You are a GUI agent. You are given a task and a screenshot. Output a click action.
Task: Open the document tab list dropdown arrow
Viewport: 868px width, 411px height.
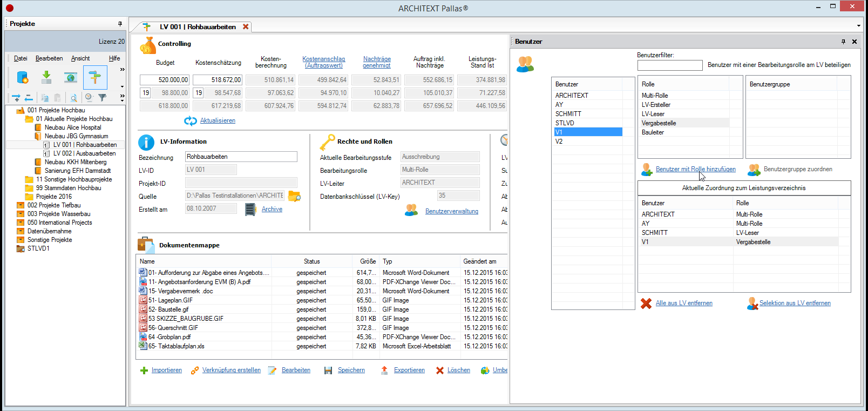click(858, 26)
